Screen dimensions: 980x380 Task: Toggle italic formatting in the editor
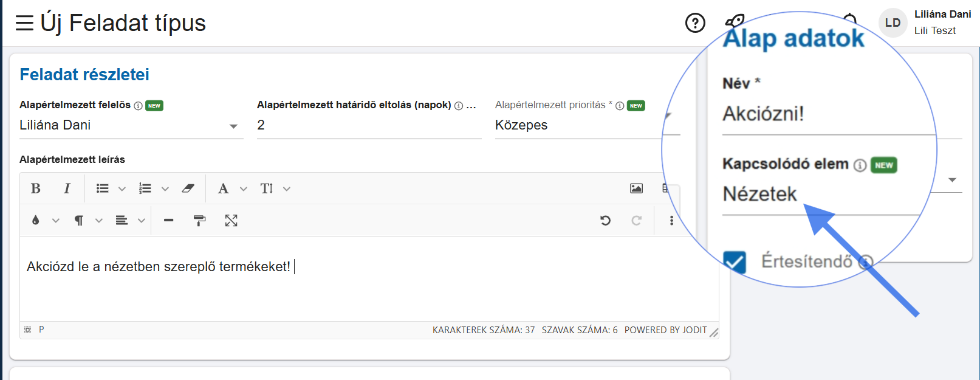[x=67, y=188]
